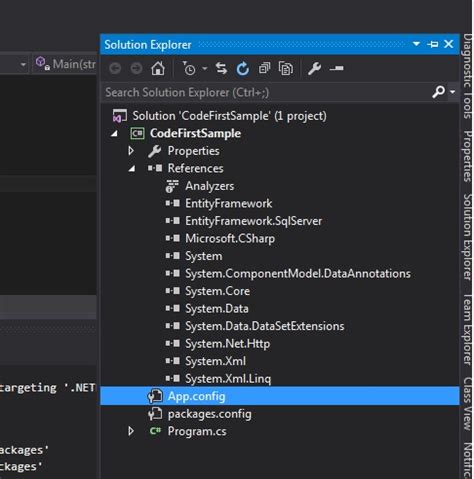
Task: Select the System.Xml.Linq reference
Action: point(228,379)
